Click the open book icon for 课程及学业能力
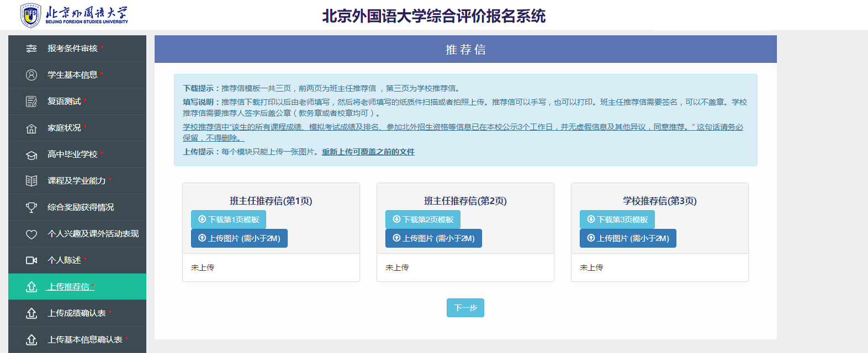Viewport: 868px width, 353px height. click(x=31, y=181)
